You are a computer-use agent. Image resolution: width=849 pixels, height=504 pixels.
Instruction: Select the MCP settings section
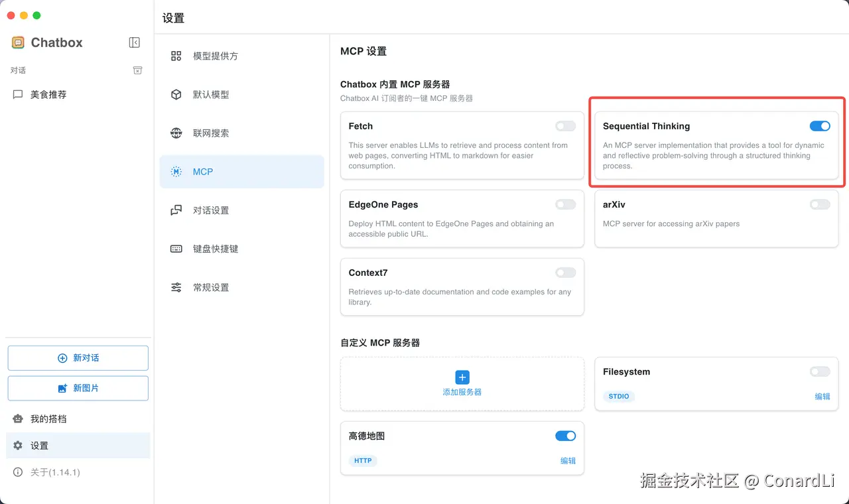(241, 172)
